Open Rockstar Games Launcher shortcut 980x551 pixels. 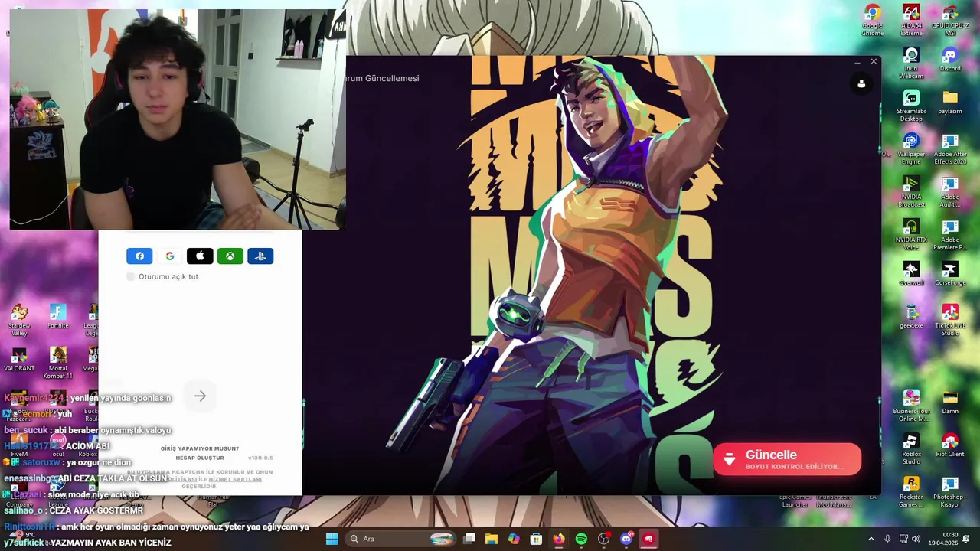(x=911, y=492)
